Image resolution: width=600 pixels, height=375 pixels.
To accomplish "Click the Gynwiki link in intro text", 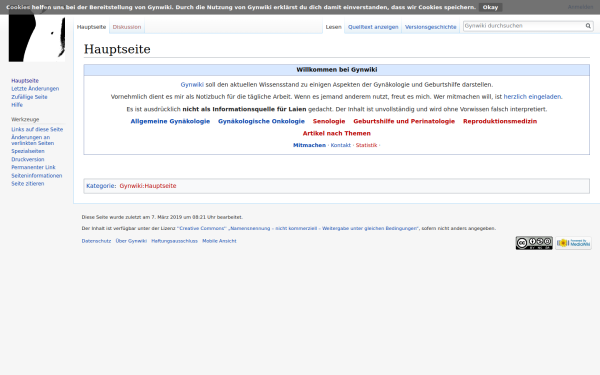I will (x=192, y=85).
